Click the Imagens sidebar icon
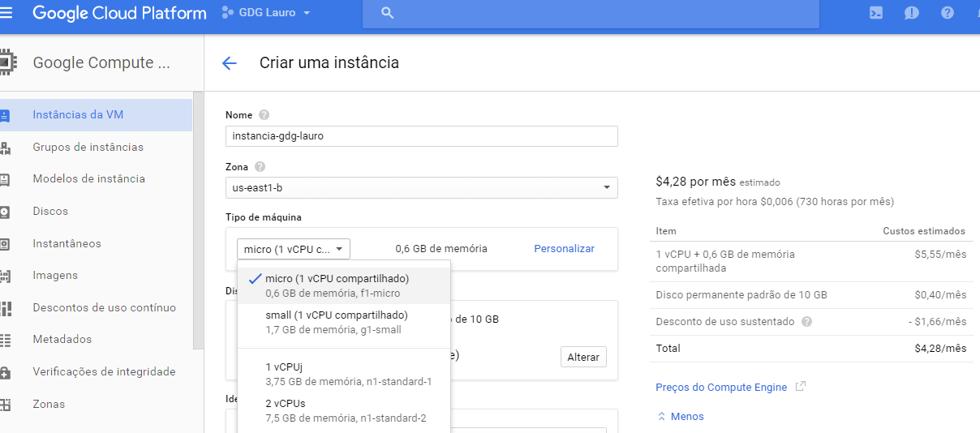Screen dimensions: 980x433 coord(5,276)
